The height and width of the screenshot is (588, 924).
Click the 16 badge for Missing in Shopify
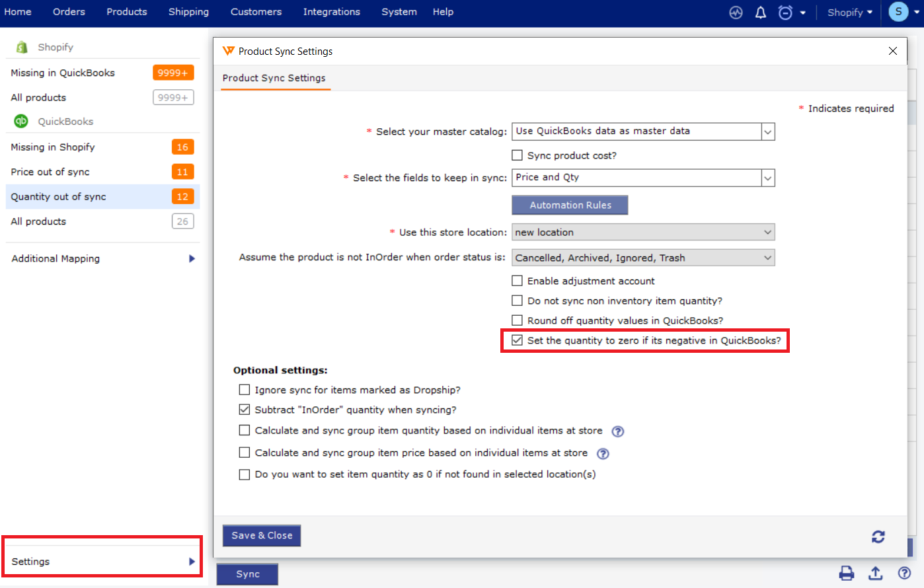point(182,147)
